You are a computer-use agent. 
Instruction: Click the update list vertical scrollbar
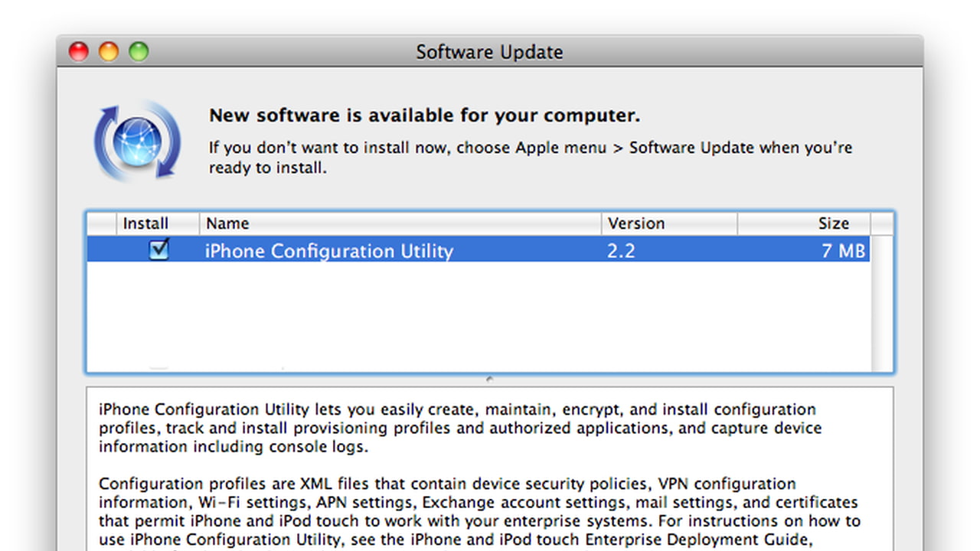(x=882, y=302)
